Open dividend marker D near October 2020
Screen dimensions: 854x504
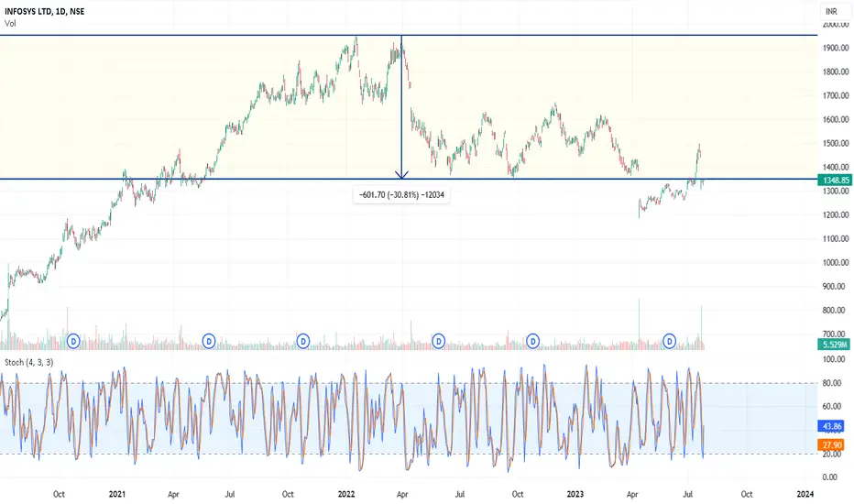pyautogui.click(x=73, y=342)
